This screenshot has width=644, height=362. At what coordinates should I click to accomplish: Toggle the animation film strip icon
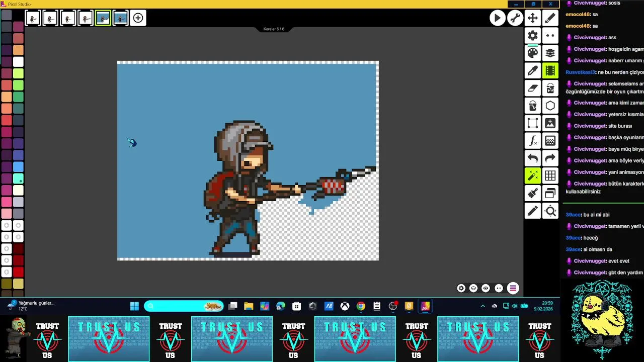pos(550,70)
